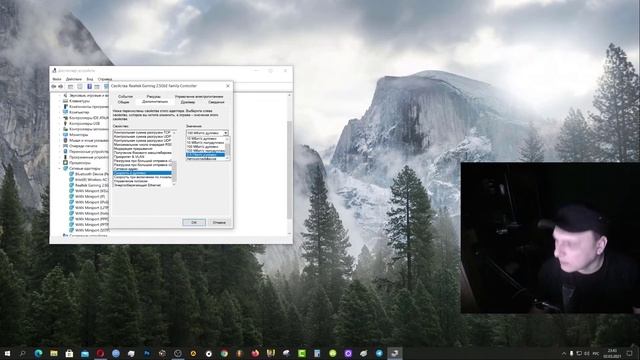Select highlighted 'Speed & Duplex' property

pos(142,173)
